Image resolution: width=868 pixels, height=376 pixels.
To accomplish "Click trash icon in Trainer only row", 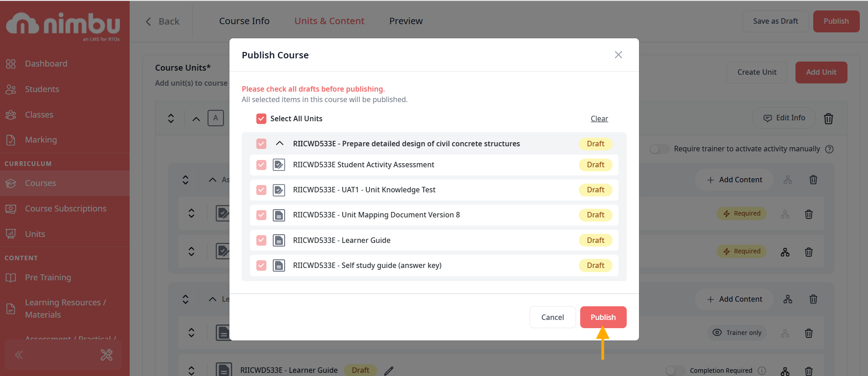I will point(809,333).
